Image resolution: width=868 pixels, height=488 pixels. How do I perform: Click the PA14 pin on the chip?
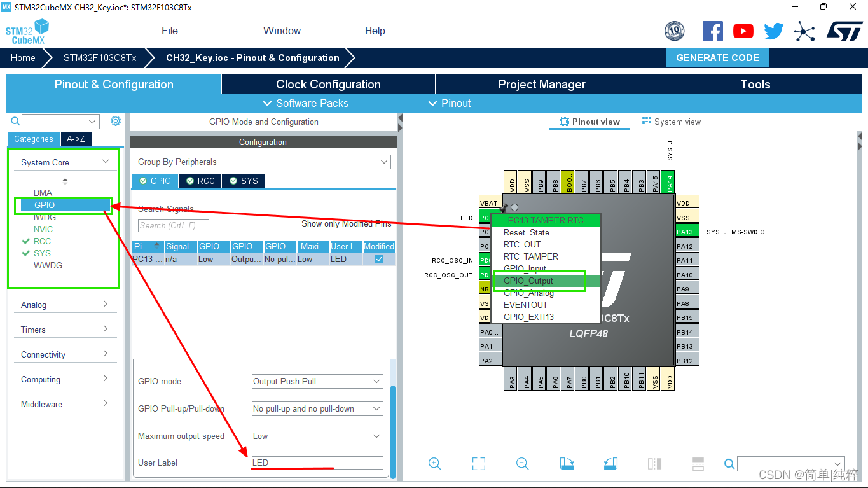pyautogui.click(x=669, y=181)
